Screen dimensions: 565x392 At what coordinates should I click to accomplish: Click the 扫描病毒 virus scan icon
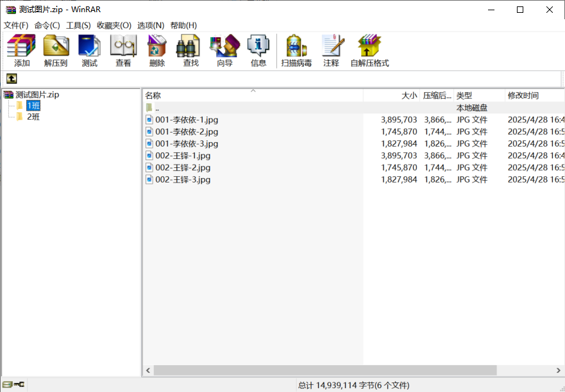tap(296, 51)
